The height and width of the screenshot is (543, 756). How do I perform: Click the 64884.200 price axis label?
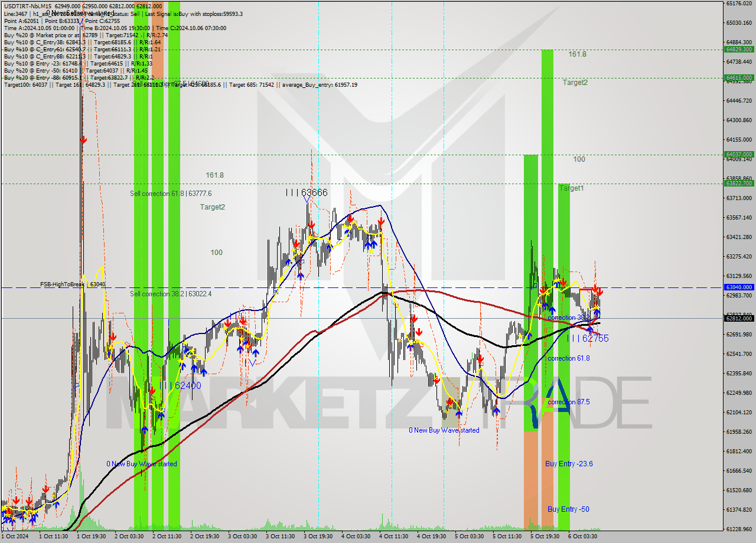[739, 42]
